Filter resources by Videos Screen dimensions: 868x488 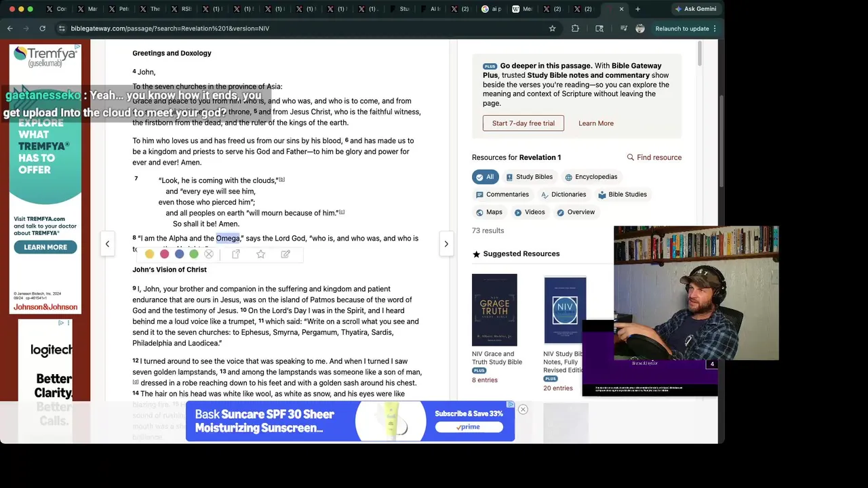[529, 212]
